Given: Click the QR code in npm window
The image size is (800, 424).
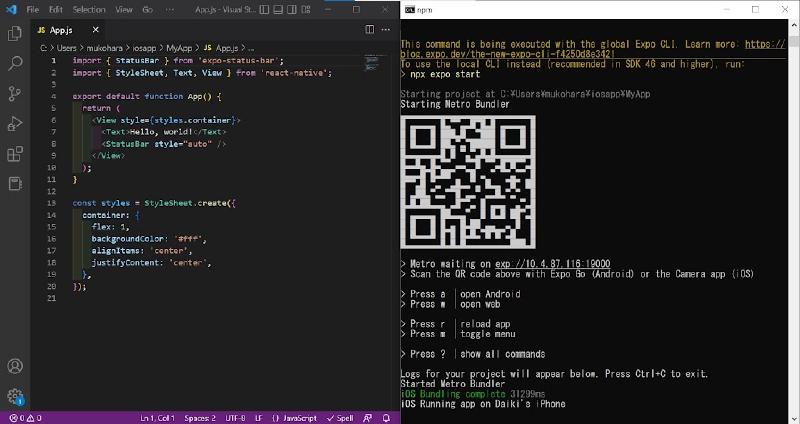Looking at the screenshot, I should coord(468,182).
